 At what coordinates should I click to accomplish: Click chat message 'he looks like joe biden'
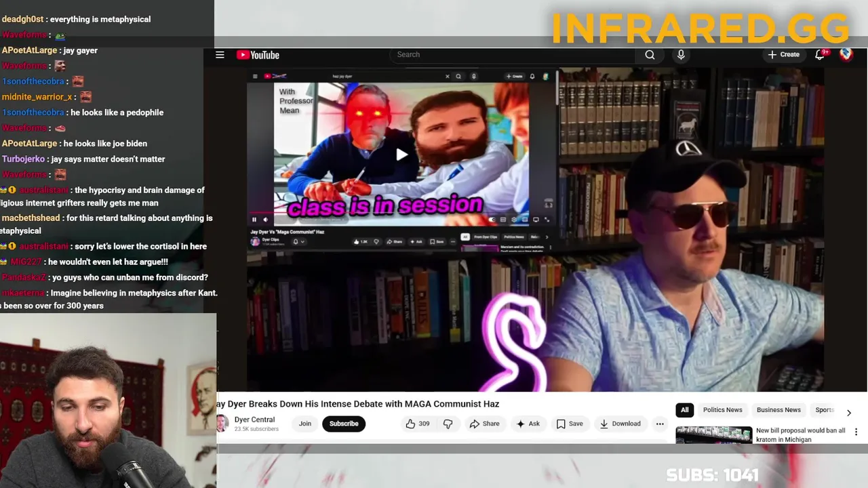(105, 144)
